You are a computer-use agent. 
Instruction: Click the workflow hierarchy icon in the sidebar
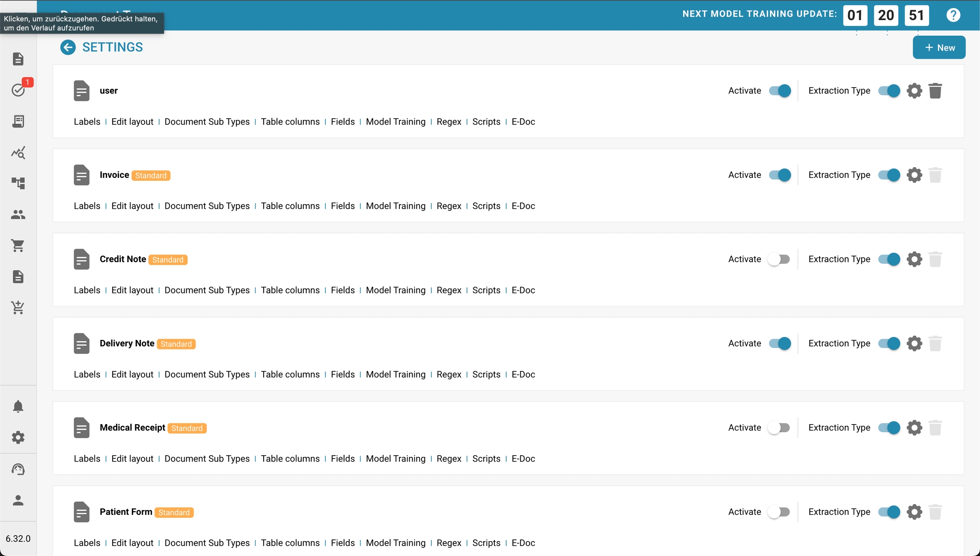coord(18,183)
